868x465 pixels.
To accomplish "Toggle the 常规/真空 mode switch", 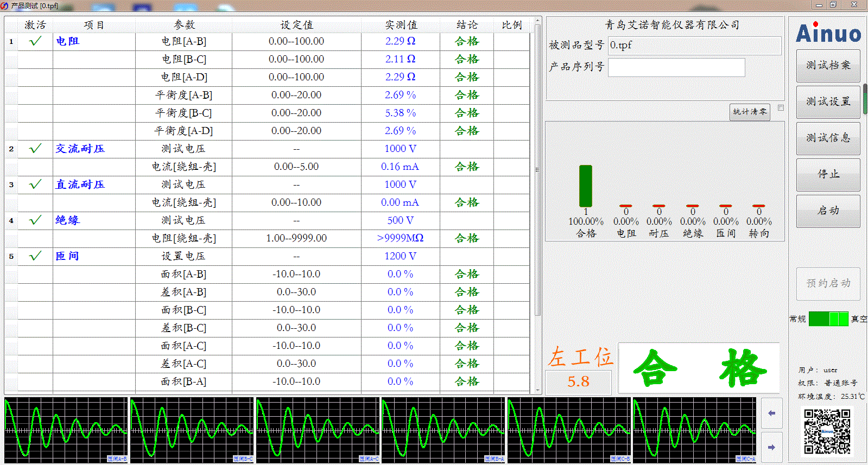I will tap(828, 319).
